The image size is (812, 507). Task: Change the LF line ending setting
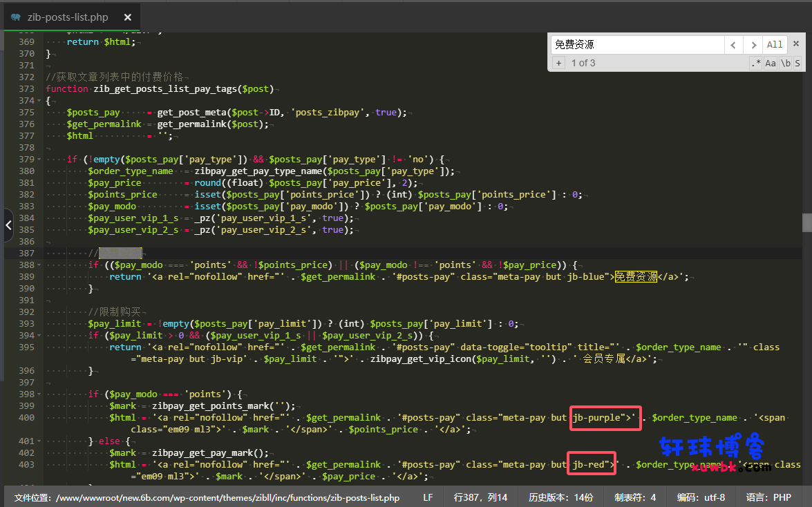pyautogui.click(x=428, y=498)
